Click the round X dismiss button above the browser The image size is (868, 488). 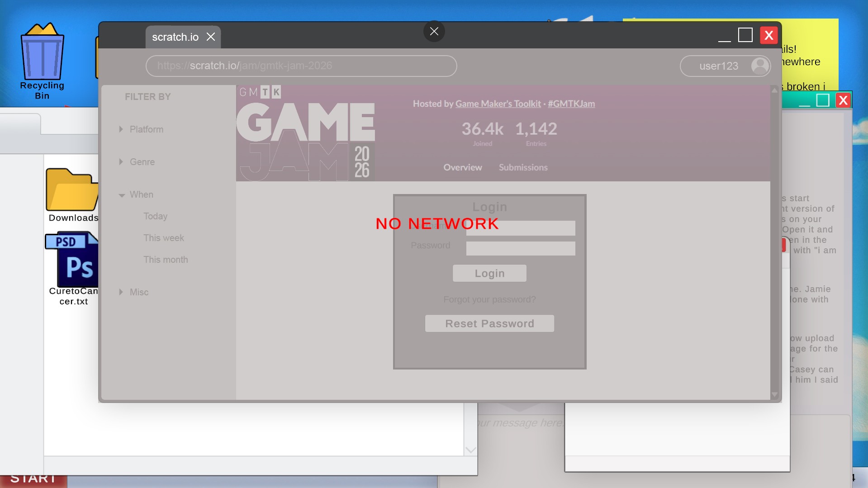coord(434,31)
